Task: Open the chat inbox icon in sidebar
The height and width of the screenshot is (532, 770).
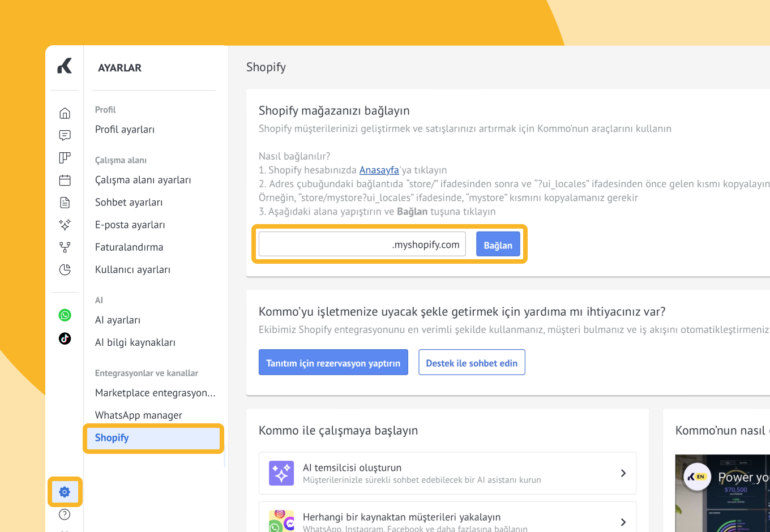Action: pyautogui.click(x=65, y=135)
